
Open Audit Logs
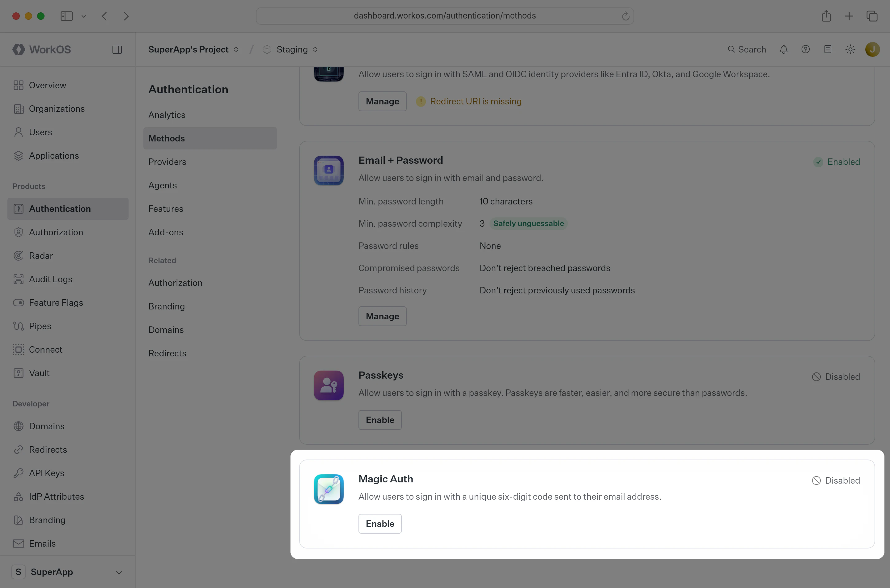pos(68,279)
